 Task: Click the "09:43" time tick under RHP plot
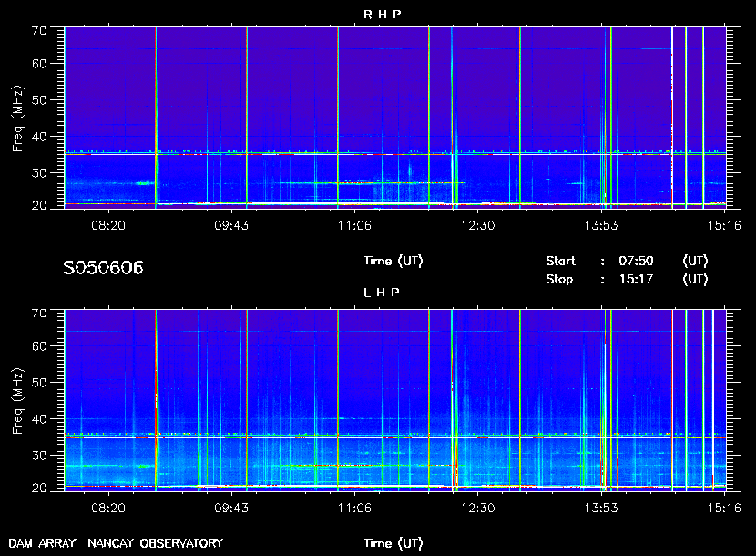tap(231, 225)
